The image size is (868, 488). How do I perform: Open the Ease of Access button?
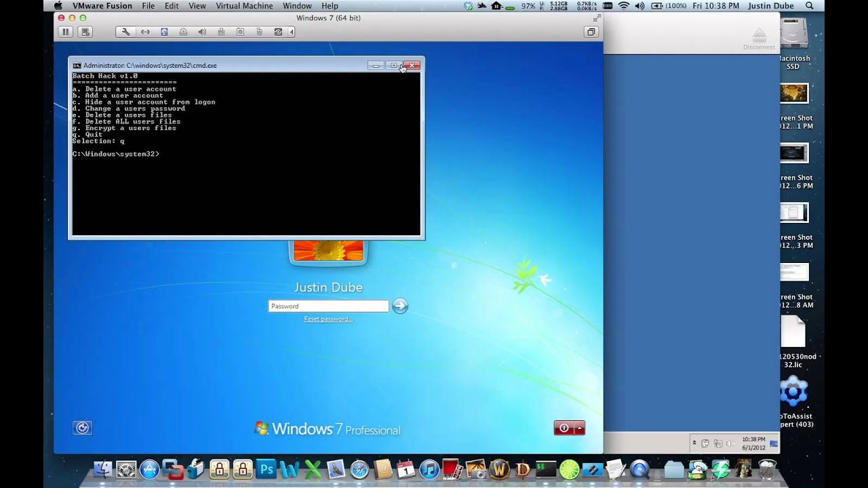click(x=82, y=428)
